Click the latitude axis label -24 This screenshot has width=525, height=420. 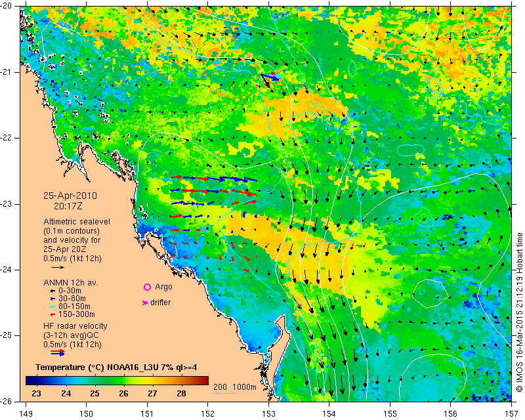pyautogui.click(x=6, y=270)
